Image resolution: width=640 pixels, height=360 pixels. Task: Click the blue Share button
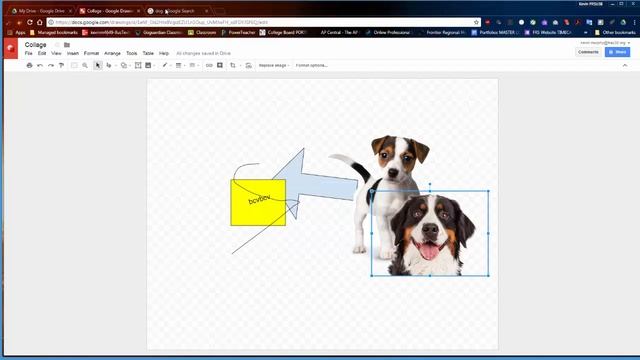pyautogui.click(x=617, y=52)
